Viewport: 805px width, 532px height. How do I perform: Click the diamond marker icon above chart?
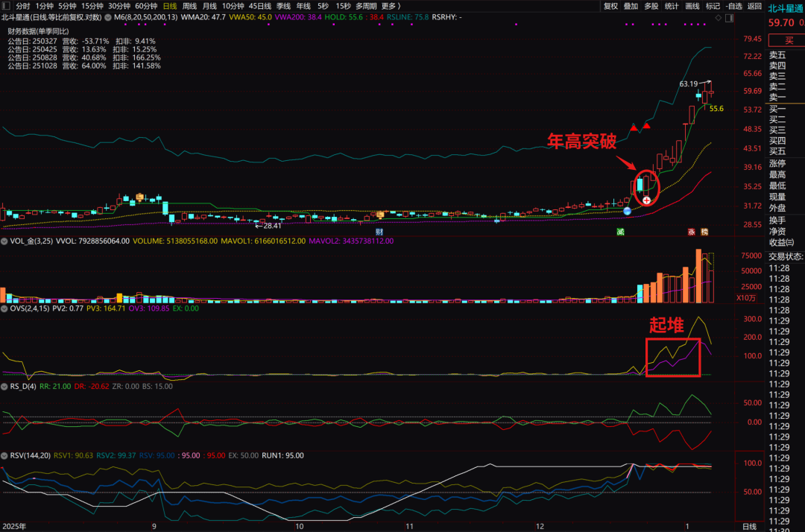point(719,17)
